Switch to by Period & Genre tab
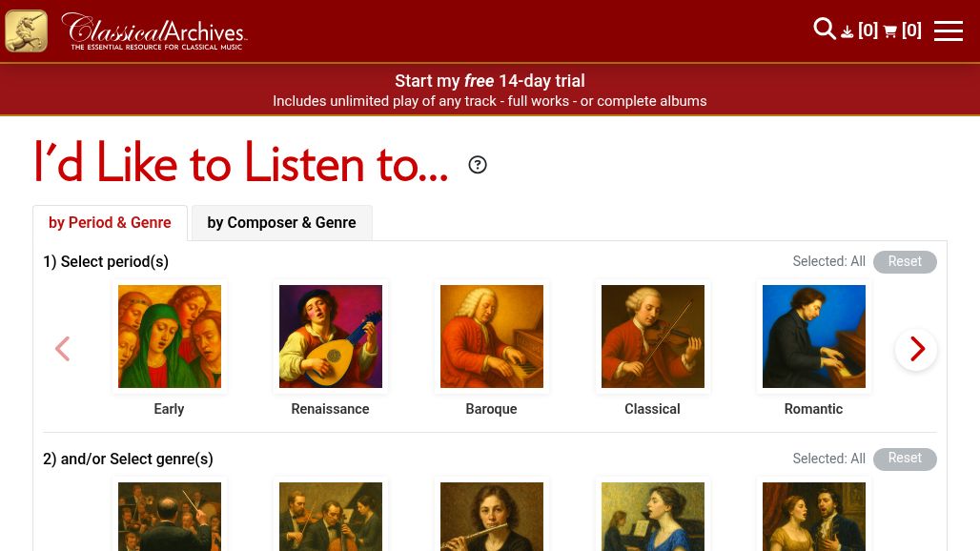 click(x=110, y=223)
